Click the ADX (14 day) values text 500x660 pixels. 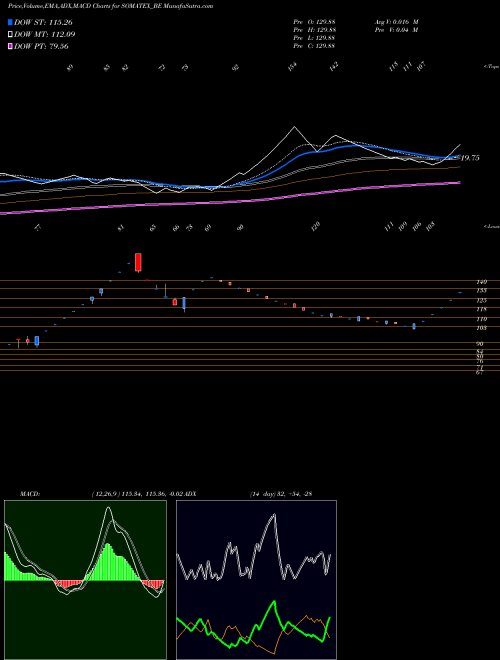click(281, 494)
